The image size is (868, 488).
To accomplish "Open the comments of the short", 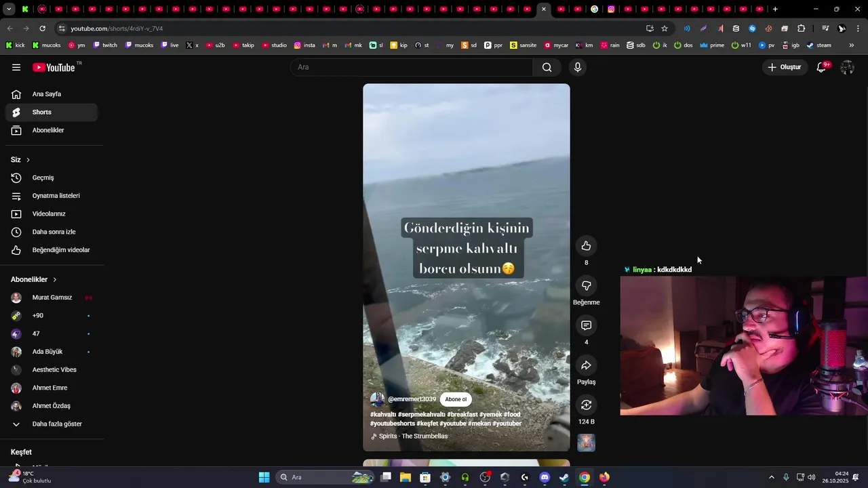I will click(x=586, y=325).
